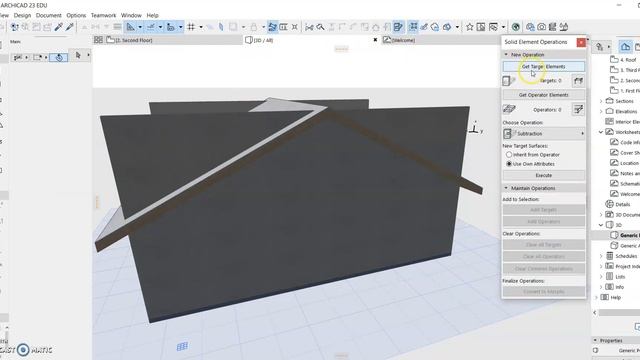Image resolution: width=640 pixels, height=360 pixels.
Task: Click the camera photo rendering icon
Action: coord(541,27)
